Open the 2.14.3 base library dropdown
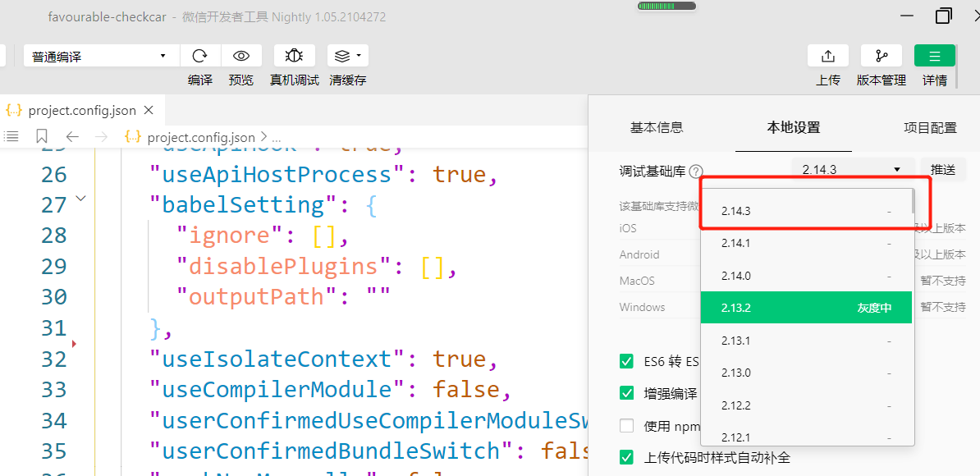The width and height of the screenshot is (980, 476). click(x=853, y=169)
